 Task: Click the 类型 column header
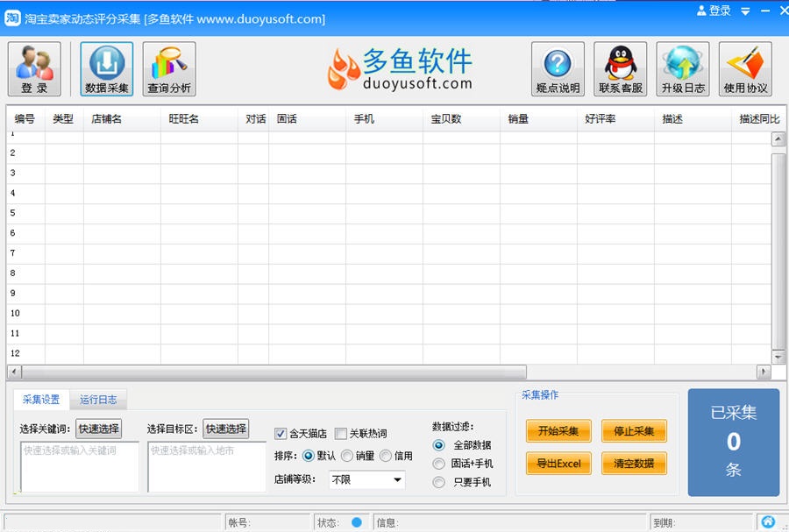[x=64, y=119]
